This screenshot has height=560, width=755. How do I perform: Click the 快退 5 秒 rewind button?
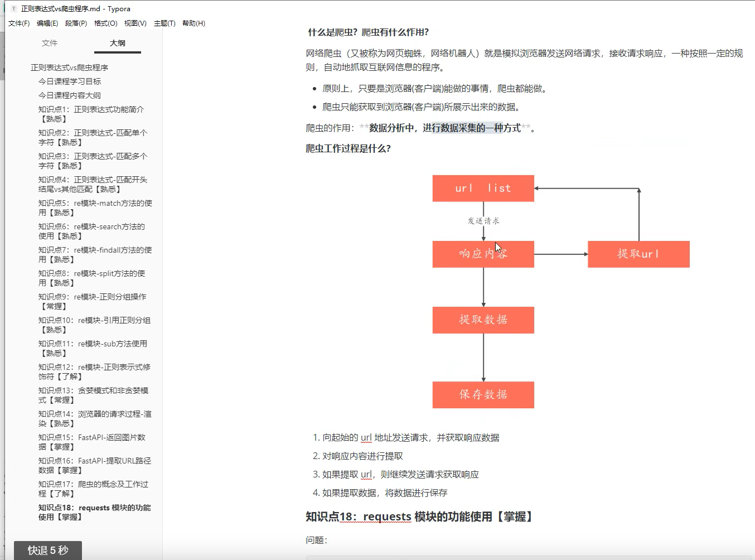[48, 550]
